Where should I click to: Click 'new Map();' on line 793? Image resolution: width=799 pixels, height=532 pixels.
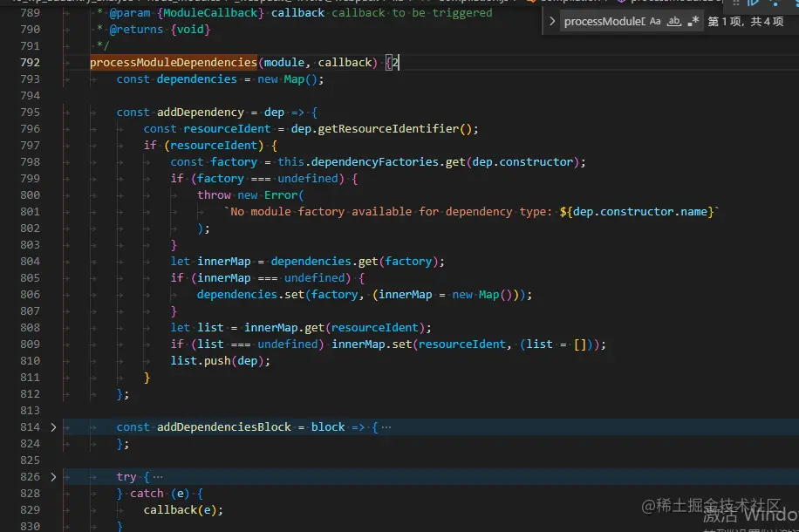click(290, 79)
